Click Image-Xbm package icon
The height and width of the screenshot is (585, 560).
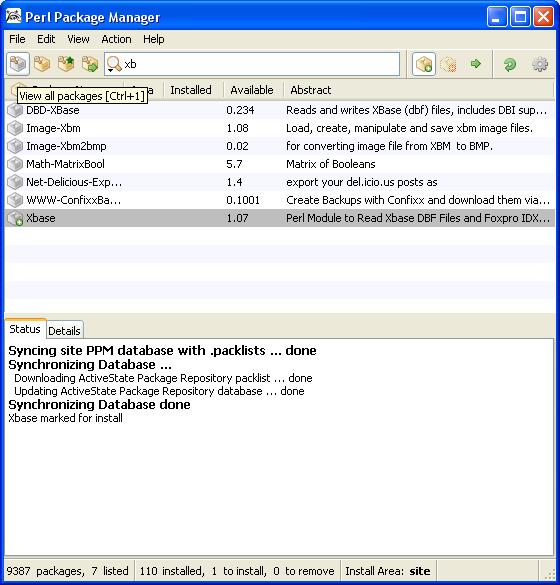[15, 128]
